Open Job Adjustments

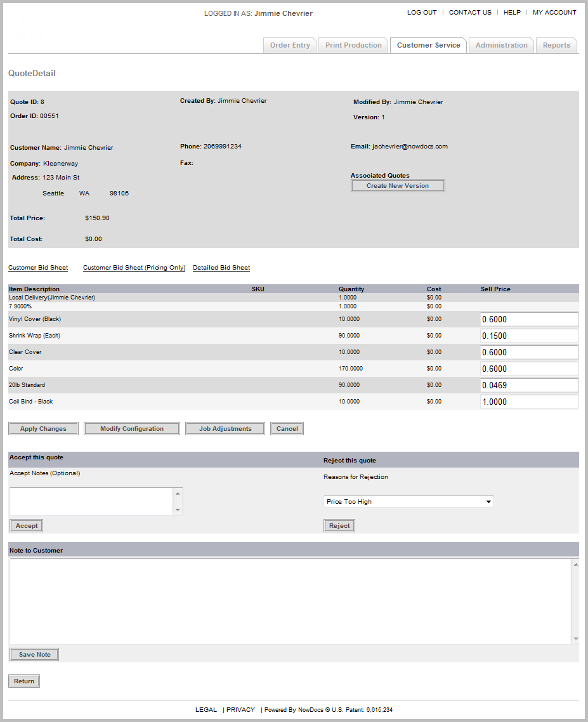tap(225, 429)
